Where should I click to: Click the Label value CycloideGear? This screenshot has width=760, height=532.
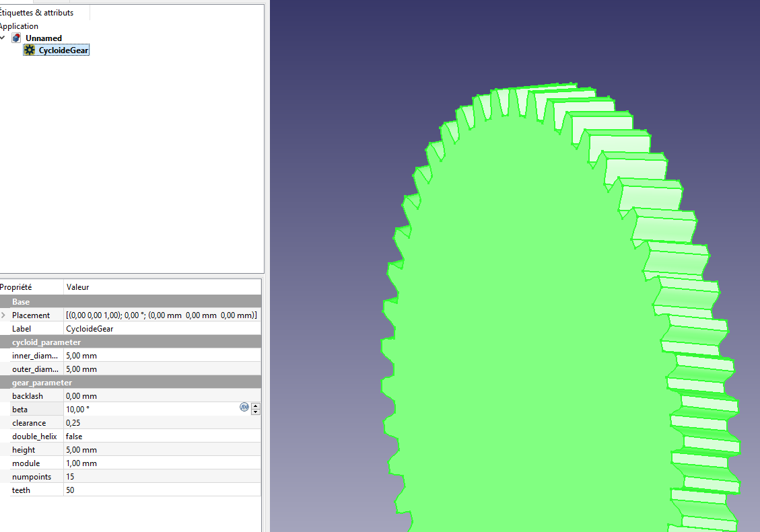tap(162, 329)
